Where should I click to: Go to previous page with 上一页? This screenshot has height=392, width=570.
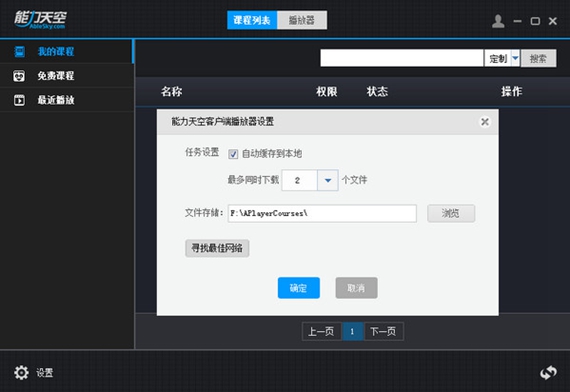tap(321, 331)
